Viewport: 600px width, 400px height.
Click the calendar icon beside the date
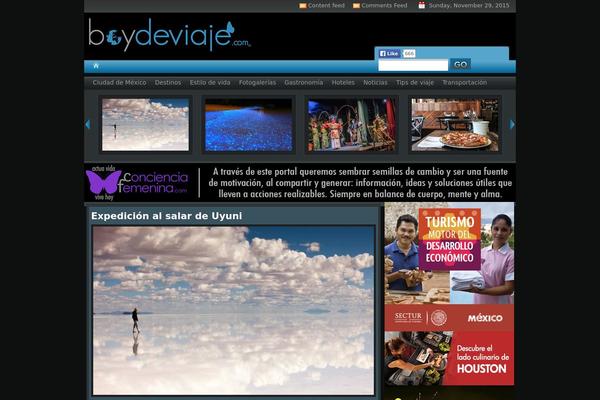point(422,5)
